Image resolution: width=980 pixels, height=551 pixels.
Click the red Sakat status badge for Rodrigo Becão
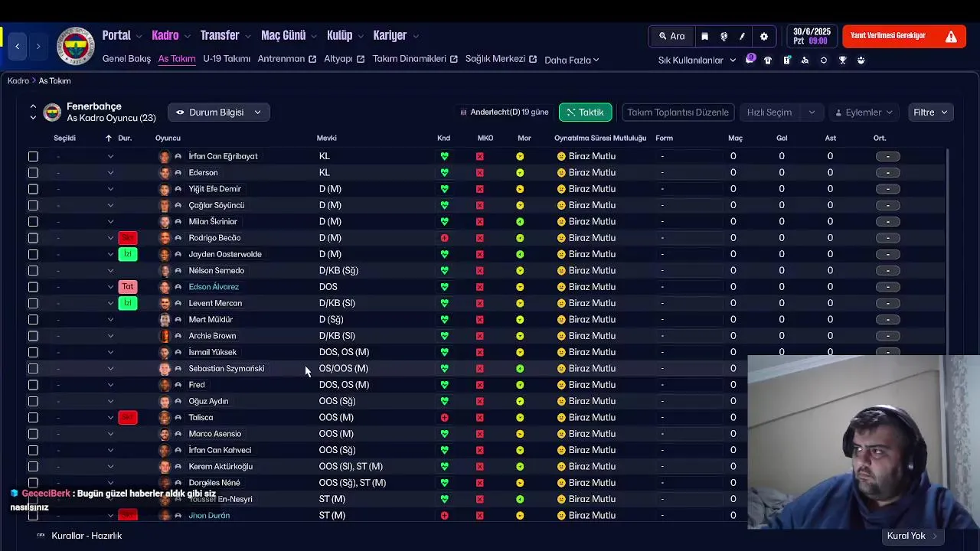[x=128, y=238]
